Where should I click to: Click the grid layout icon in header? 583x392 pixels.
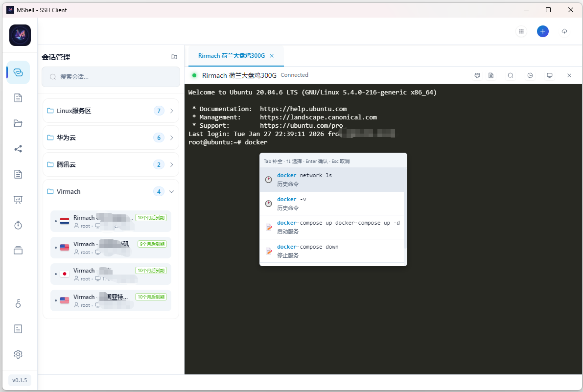521,31
